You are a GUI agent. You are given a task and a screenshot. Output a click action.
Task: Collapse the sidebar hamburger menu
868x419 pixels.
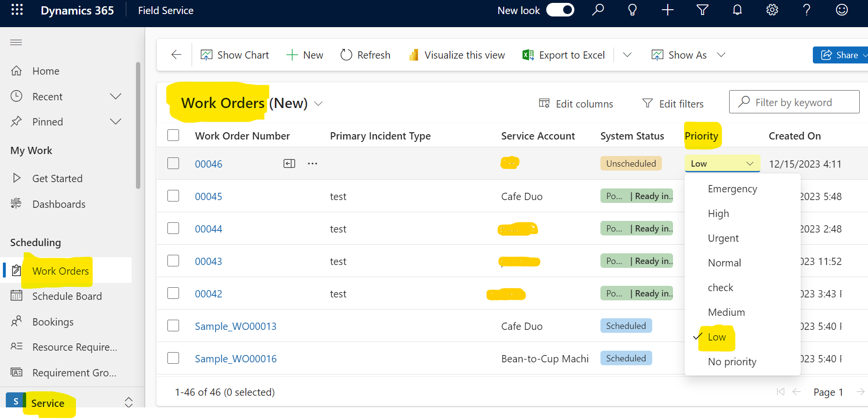[16, 42]
